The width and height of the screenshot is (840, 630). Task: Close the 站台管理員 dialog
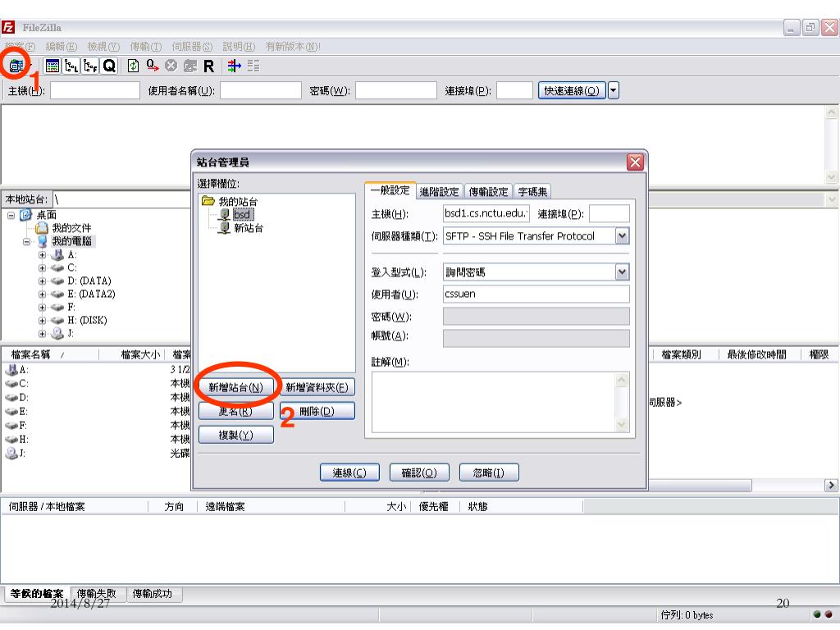(635, 162)
